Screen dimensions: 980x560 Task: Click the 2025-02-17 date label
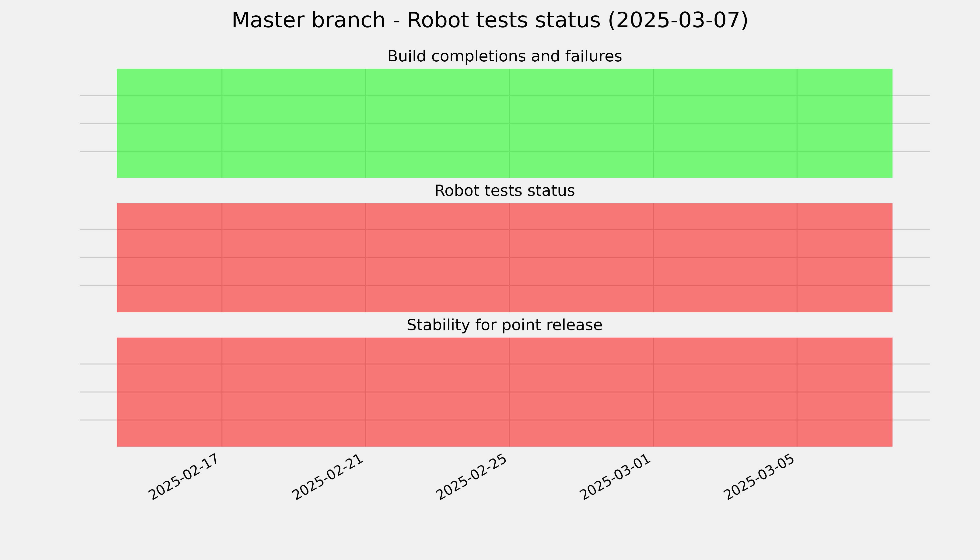[x=185, y=477]
